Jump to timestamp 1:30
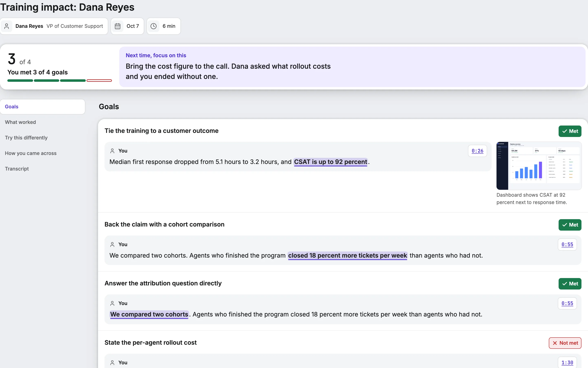588x368 pixels. click(567, 363)
